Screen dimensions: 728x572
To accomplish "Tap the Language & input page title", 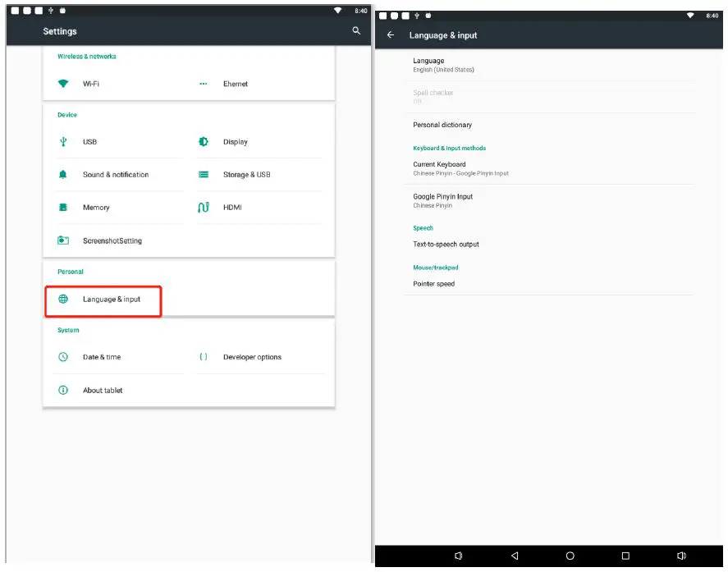I will [443, 35].
